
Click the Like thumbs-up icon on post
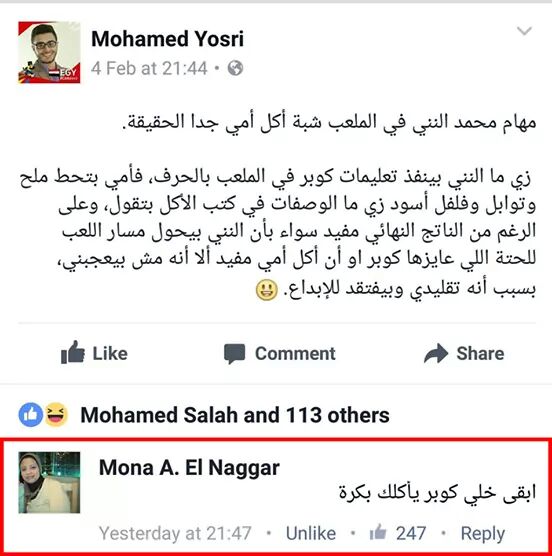click(x=73, y=352)
